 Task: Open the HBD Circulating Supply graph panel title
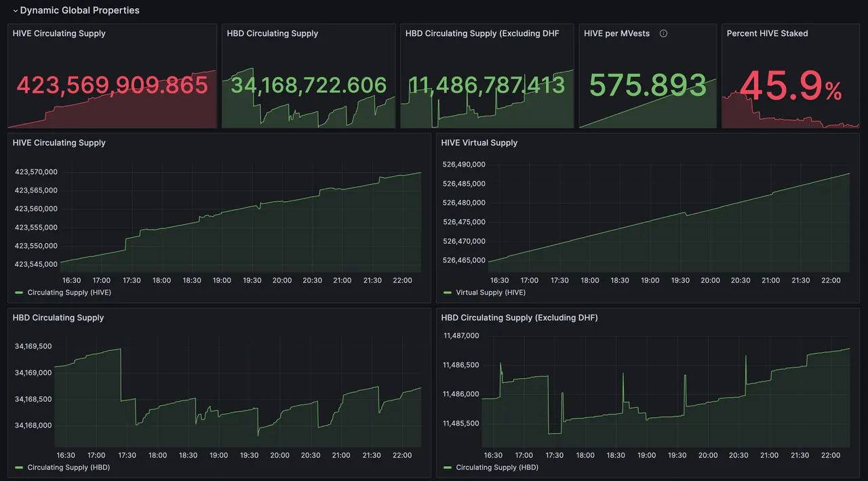click(58, 318)
